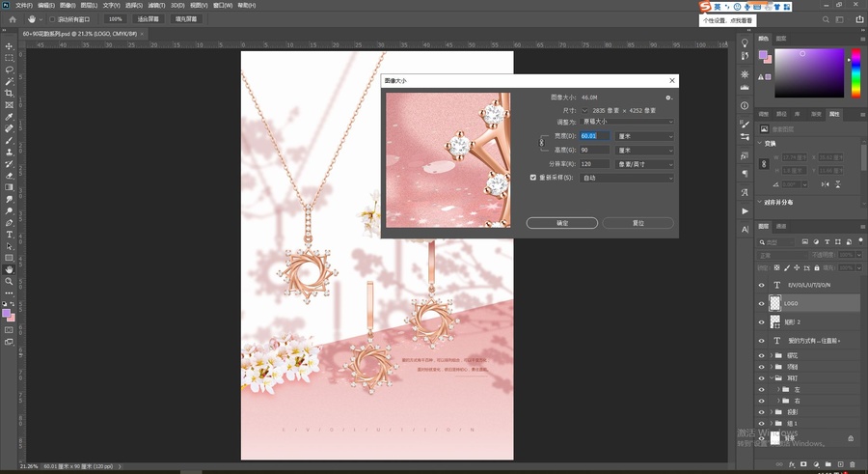The image size is (868, 474).
Task: Open the Resample method dropdown (自动)
Action: [627, 178]
